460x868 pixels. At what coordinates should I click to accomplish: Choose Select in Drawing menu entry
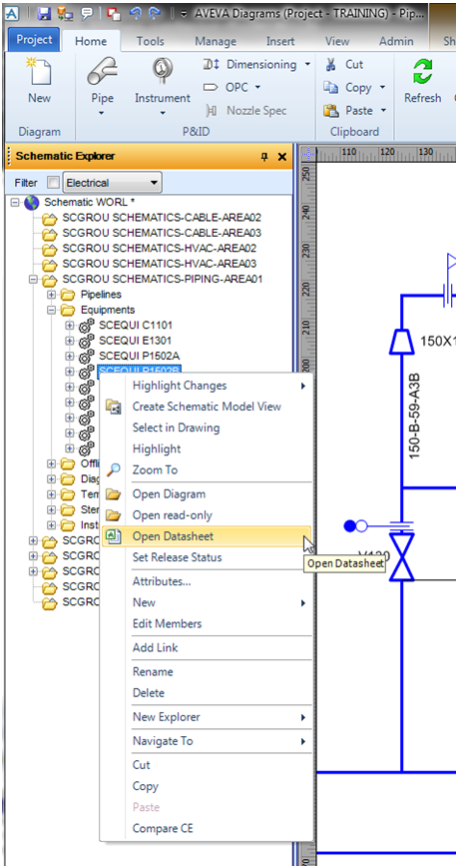pos(207,428)
